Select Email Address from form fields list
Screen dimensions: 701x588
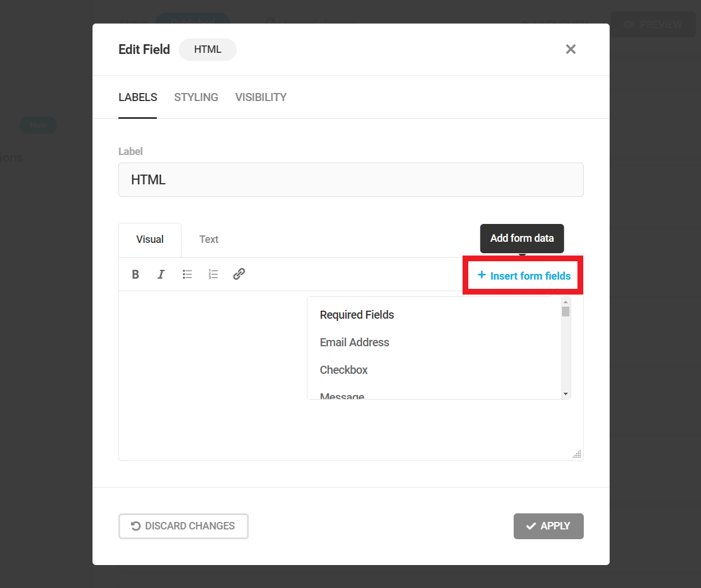[x=355, y=342]
